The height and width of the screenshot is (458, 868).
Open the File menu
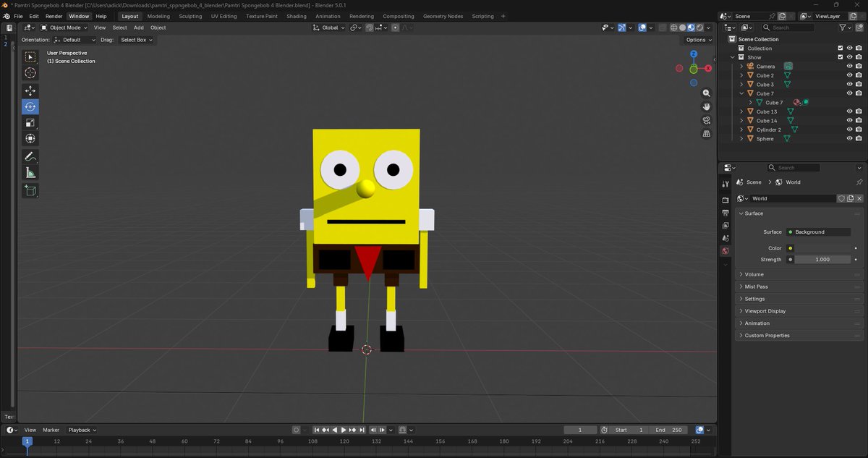point(18,16)
